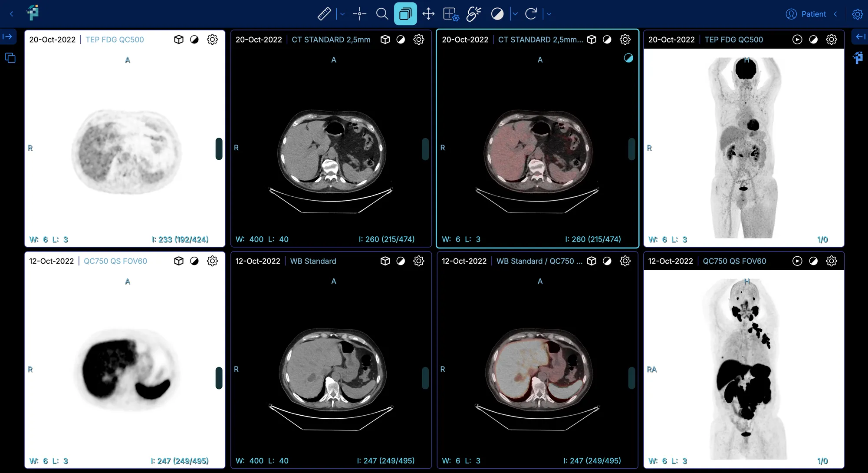Play the 20-Oct TEP FDG QC500 MIP rotation
868x473 pixels.
tap(797, 40)
